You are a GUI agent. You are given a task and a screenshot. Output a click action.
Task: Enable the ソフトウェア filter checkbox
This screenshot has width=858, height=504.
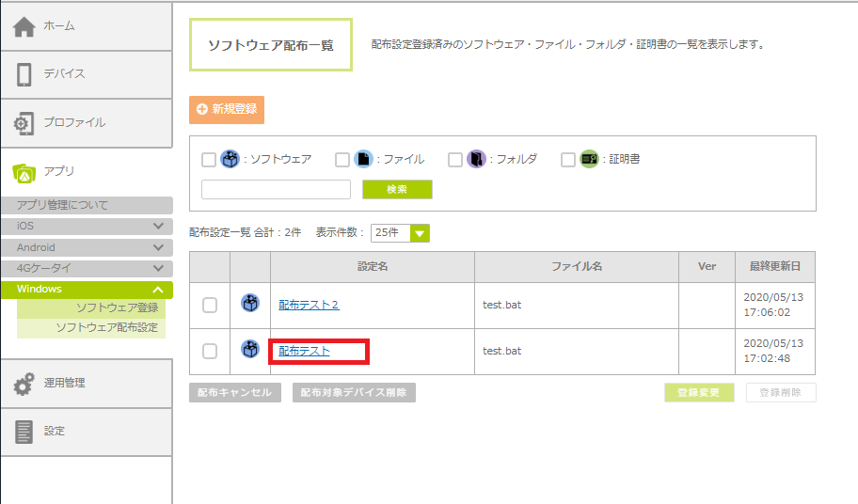coord(209,160)
